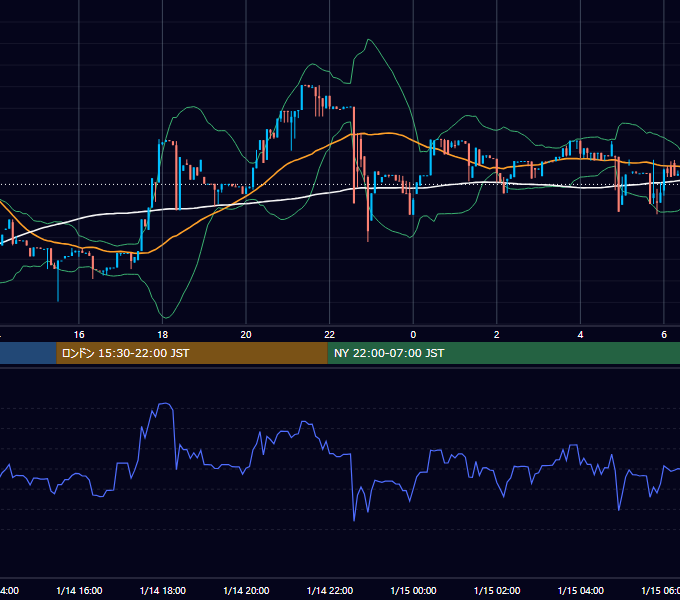Click the 20 hour label on price chart
Image resolution: width=680 pixels, height=600 pixels.
pyautogui.click(x=246, y=335)
